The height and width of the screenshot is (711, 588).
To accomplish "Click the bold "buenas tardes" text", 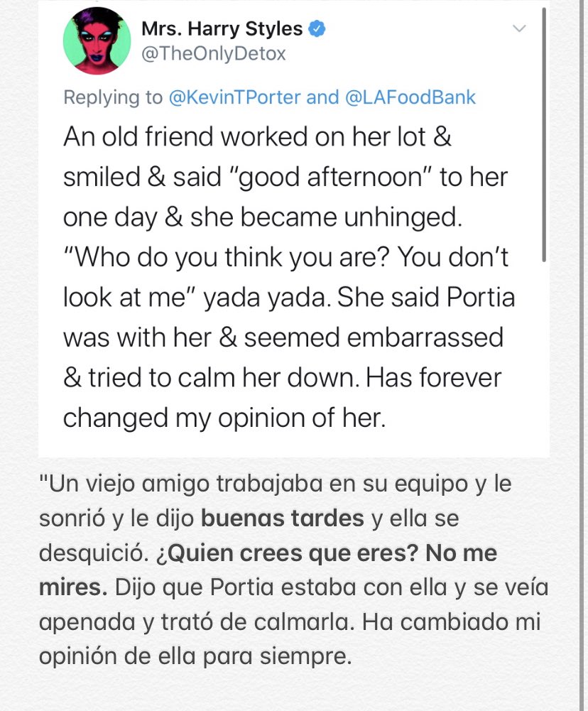I will [283, 519].
